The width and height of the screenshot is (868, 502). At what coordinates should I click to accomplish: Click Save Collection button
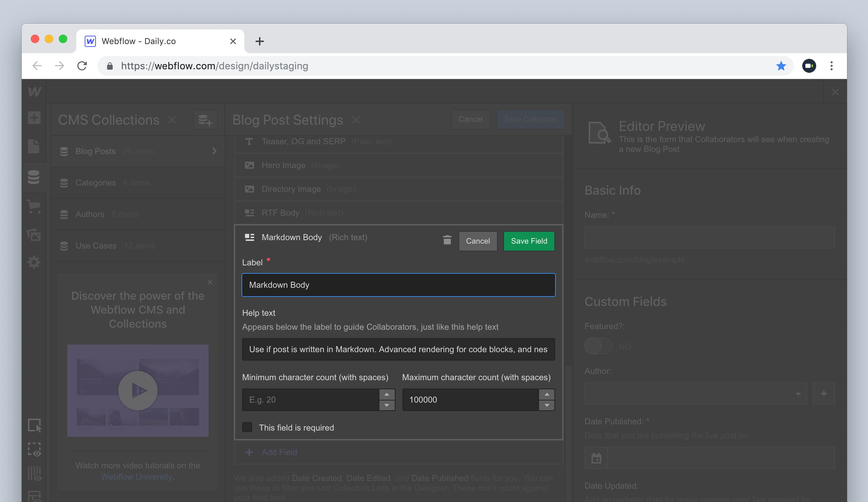pos(530,119)
